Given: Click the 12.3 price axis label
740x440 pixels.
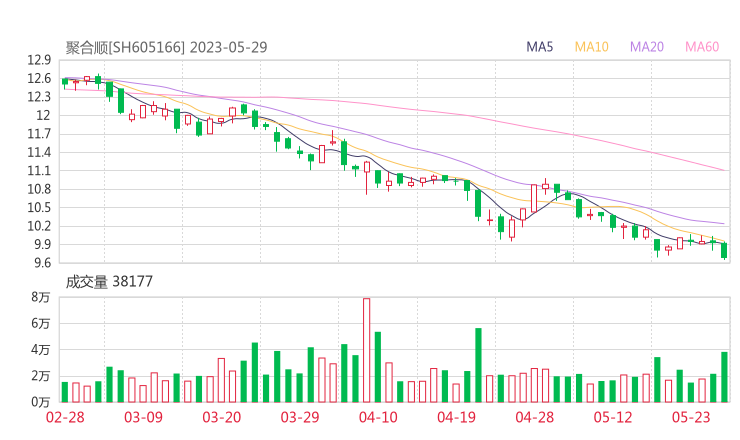Looking at the screenshot, I should (39, 97).
